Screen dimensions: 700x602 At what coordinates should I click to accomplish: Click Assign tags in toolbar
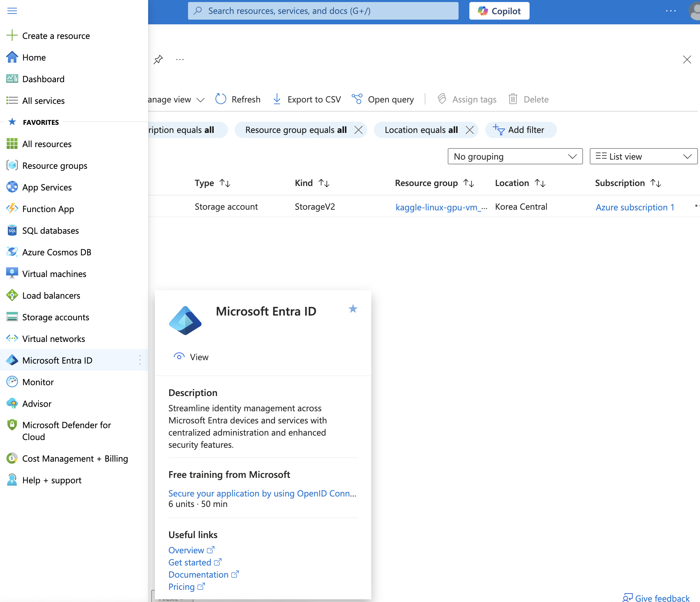point(467,99)
